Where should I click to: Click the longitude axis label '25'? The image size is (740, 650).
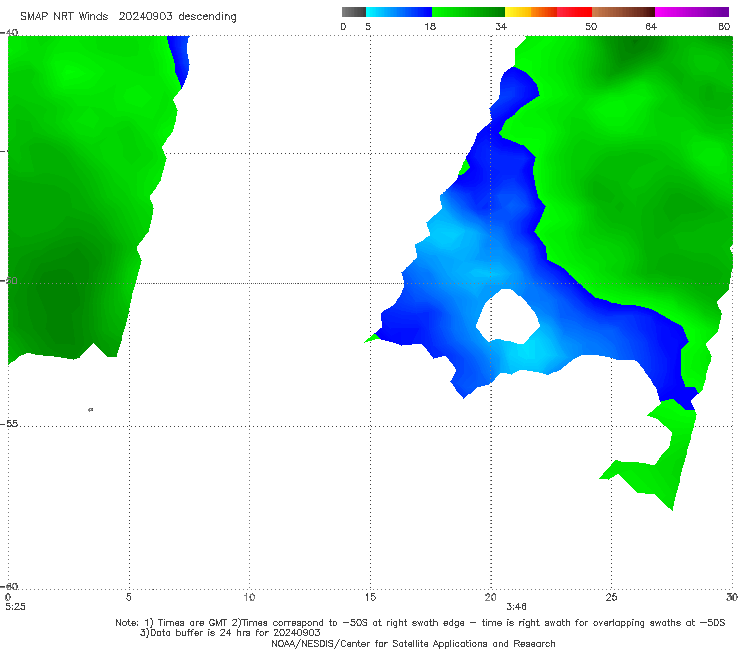click(611, 597)
